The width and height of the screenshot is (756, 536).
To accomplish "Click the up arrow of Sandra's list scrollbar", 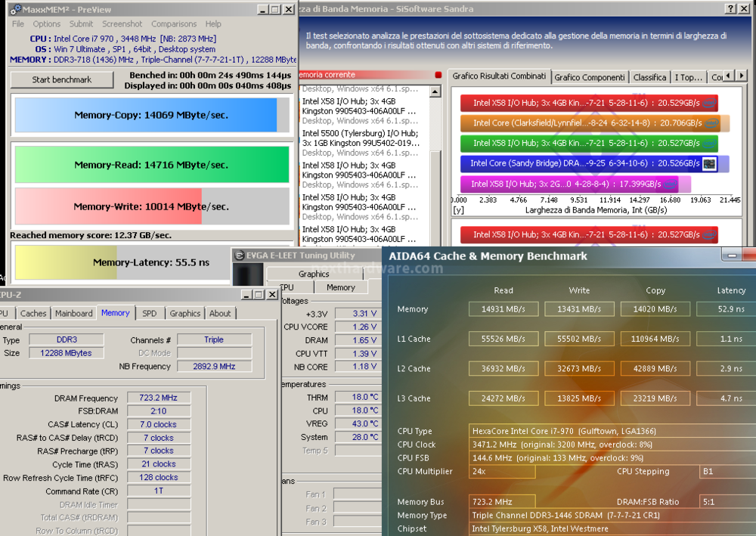I will point(435,91).
